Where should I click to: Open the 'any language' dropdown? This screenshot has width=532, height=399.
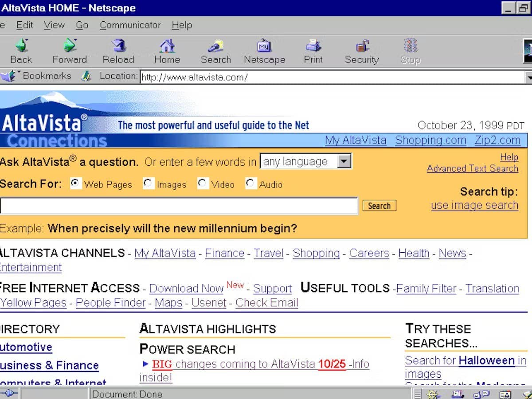tap(344, 161)
